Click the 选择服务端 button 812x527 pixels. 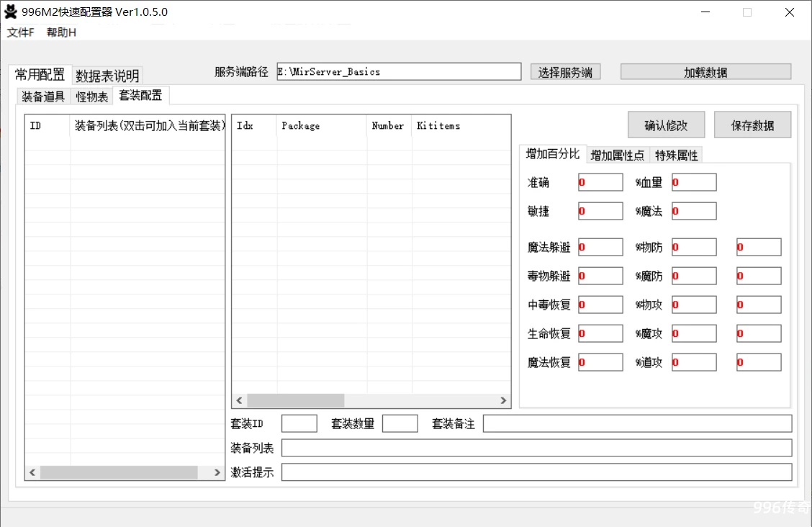(565, 72)
